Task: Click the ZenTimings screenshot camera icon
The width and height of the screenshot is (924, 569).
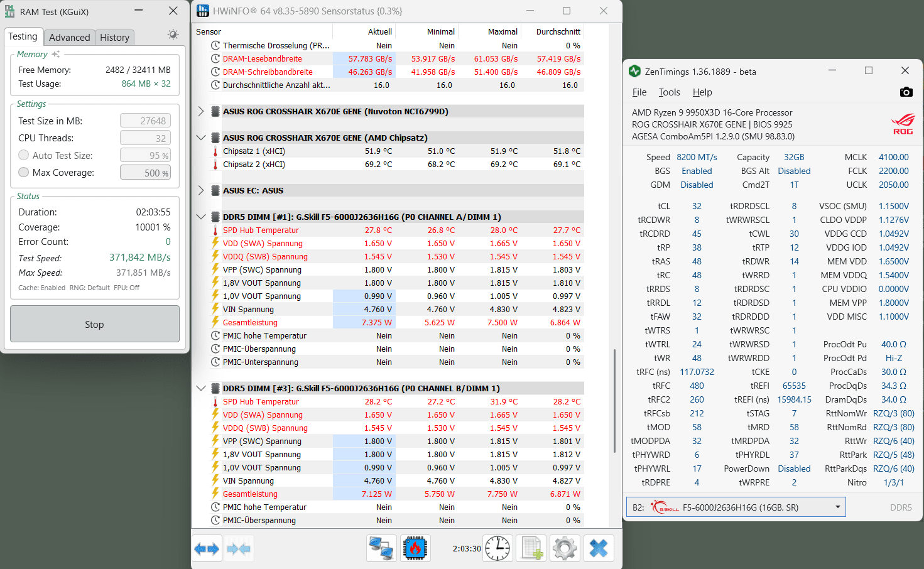Action: [x=906, y=92]
